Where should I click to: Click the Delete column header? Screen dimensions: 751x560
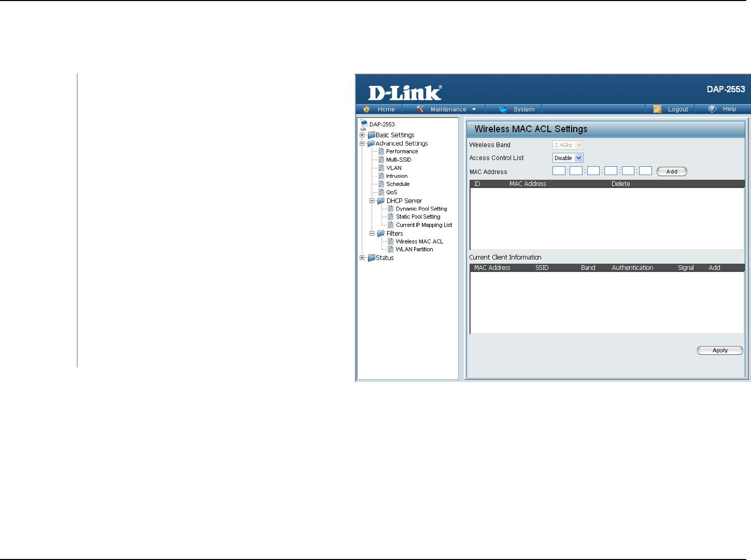click(x=621, y=184)
